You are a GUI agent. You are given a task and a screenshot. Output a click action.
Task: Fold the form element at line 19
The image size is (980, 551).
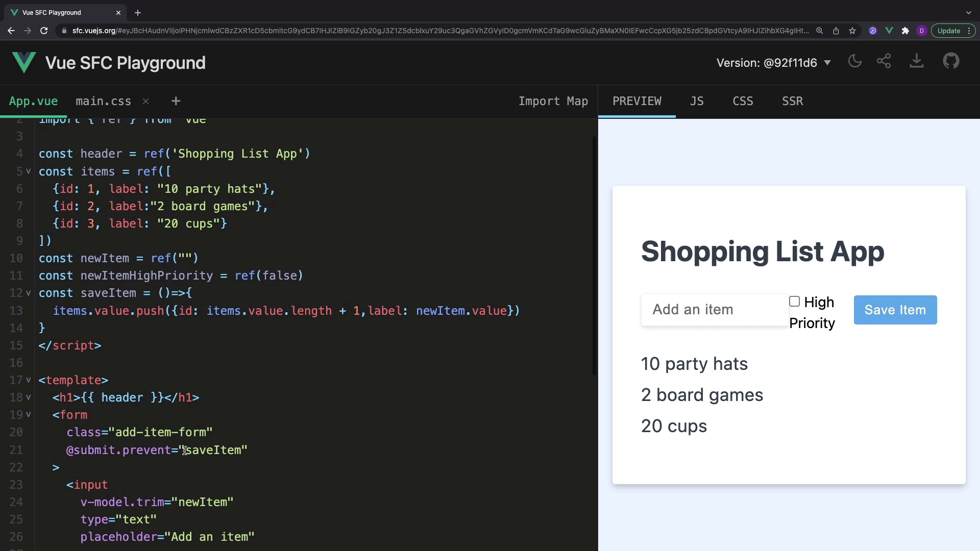pyautogui.click(x=29, y=415)
